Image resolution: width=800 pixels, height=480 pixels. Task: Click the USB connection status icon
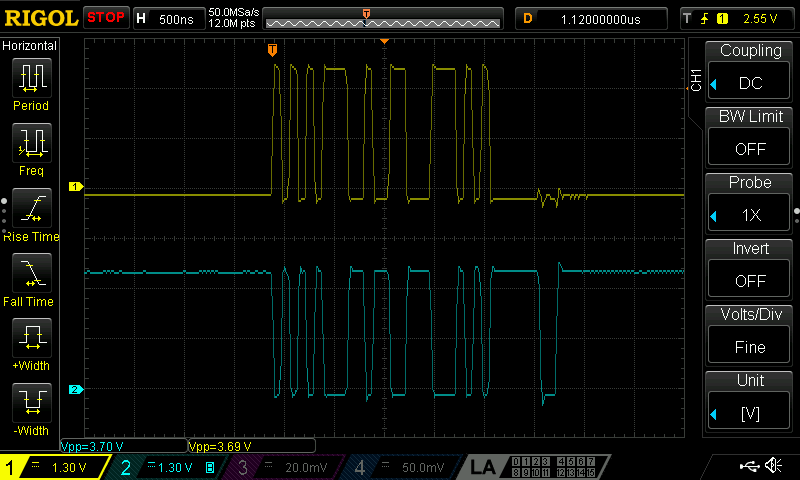pos(749,466)
